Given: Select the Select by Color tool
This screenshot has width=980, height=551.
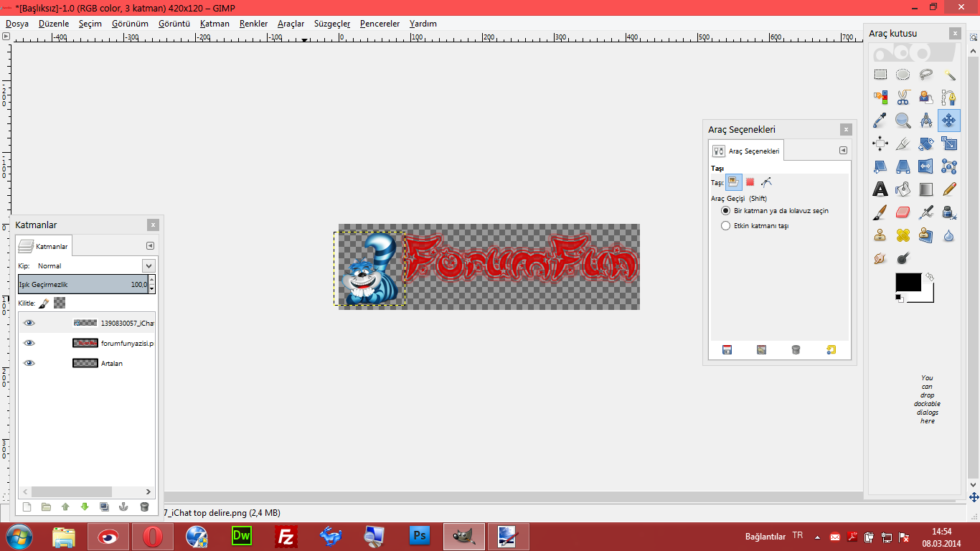Looking at the screenshot, I should [x=880, y=97].
